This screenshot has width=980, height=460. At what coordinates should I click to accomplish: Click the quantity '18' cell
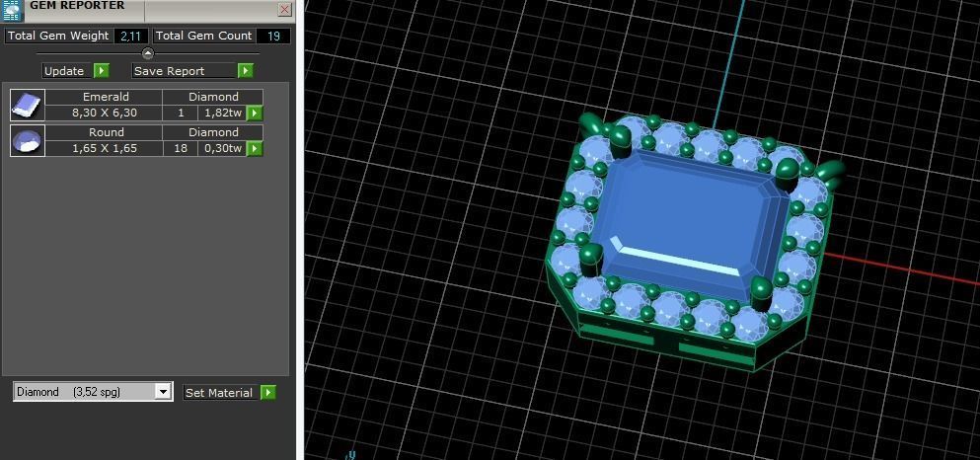tap(181, 149)
